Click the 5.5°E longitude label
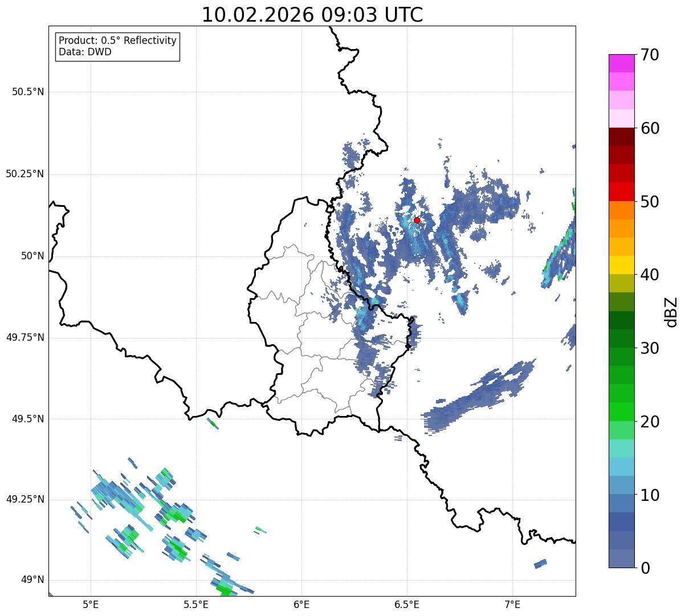 tap(196, 604)
